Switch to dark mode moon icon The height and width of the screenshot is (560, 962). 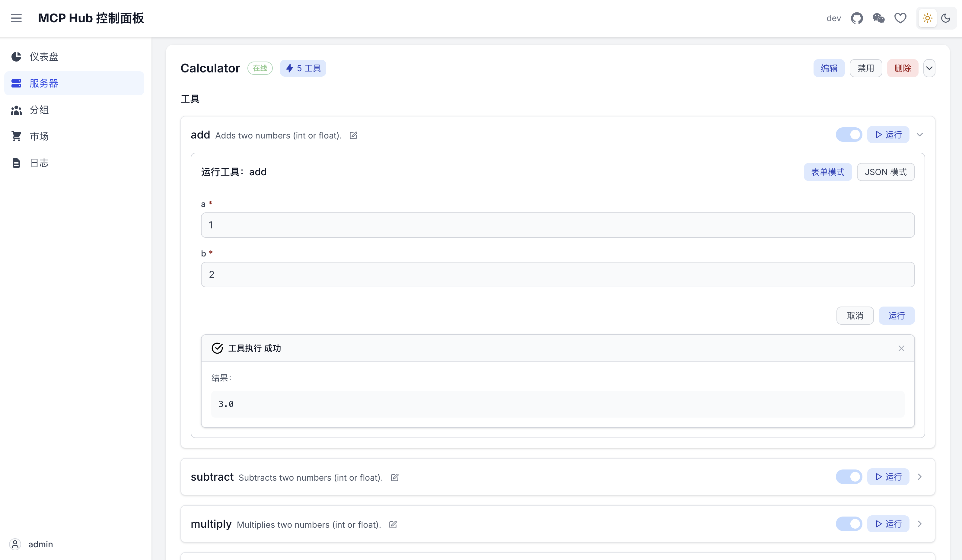(946, 18)
